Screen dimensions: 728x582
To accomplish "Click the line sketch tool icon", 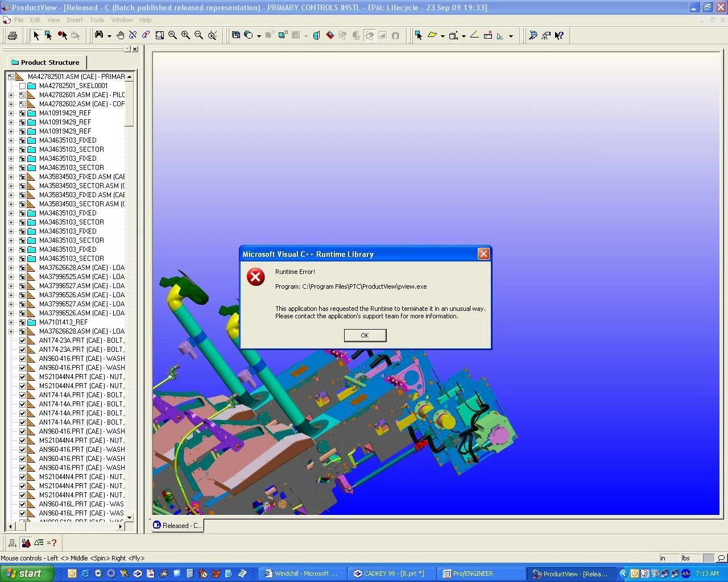I will pos(474,35).
